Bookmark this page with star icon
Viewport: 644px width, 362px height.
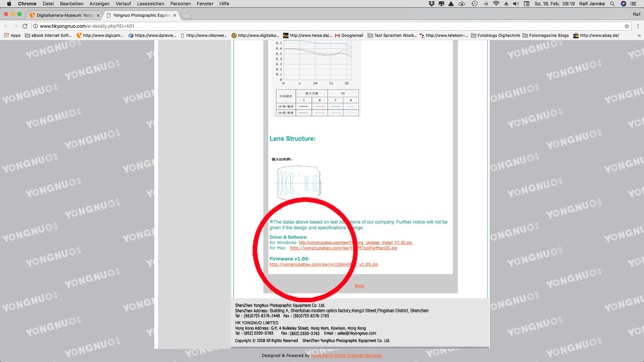click(x=626, y=26)
